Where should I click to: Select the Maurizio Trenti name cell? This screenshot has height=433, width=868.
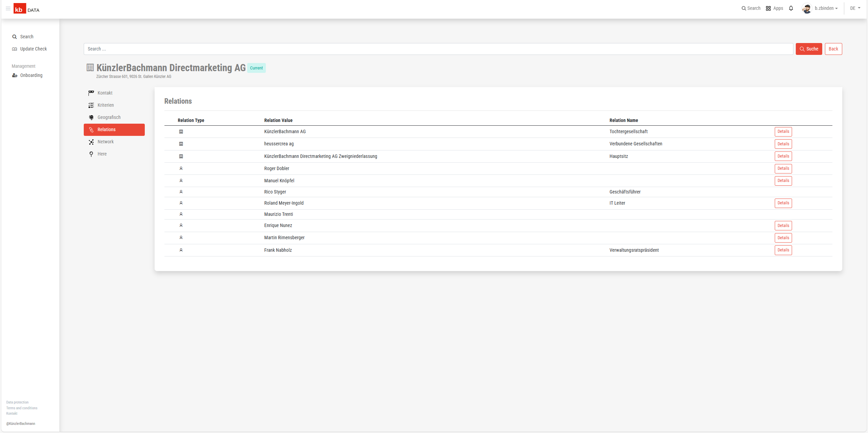point(278,214)
